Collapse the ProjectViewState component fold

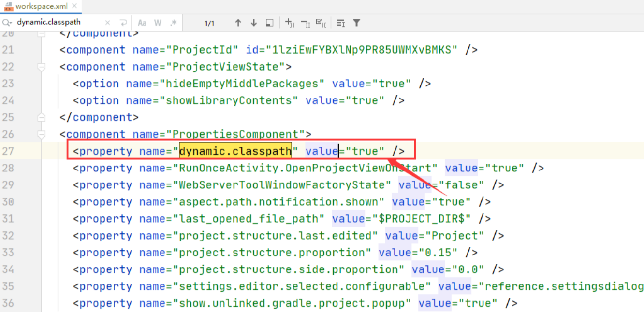pyautogui.click(x=41, y=67)
